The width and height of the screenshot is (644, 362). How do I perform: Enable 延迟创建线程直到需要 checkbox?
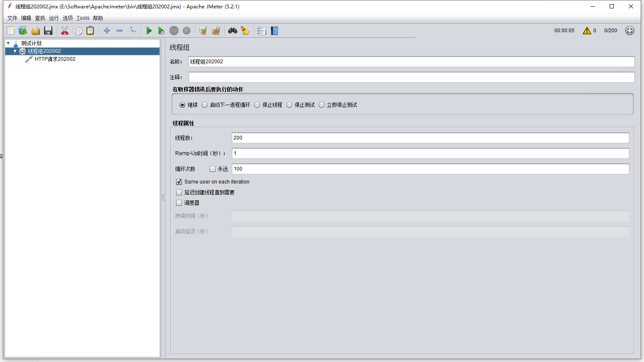179,192
